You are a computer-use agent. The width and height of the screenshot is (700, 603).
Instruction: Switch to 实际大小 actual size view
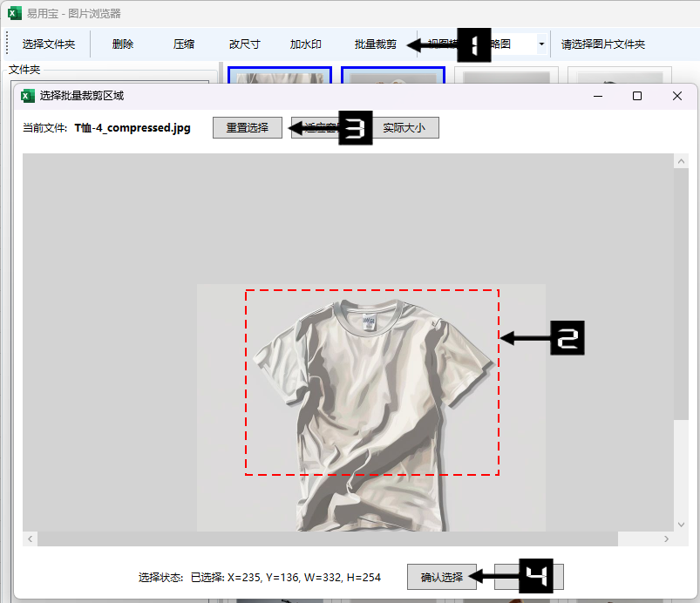point(405,128)
